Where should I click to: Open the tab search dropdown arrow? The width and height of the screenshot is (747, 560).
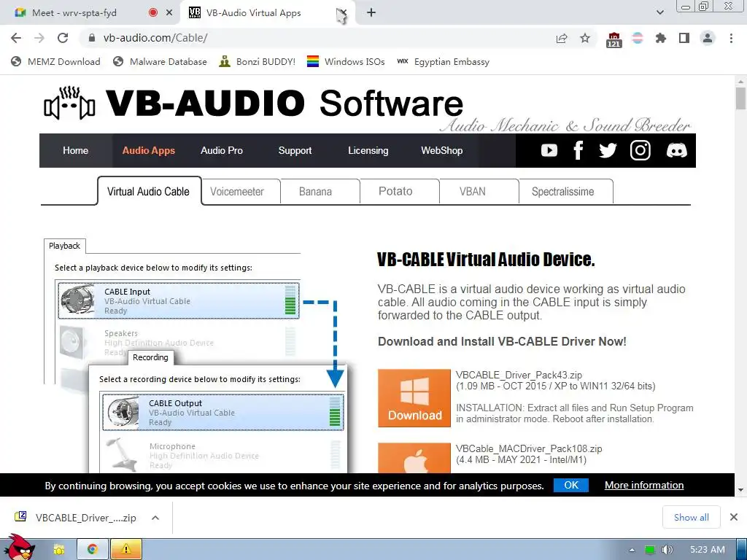pos(659,13)
